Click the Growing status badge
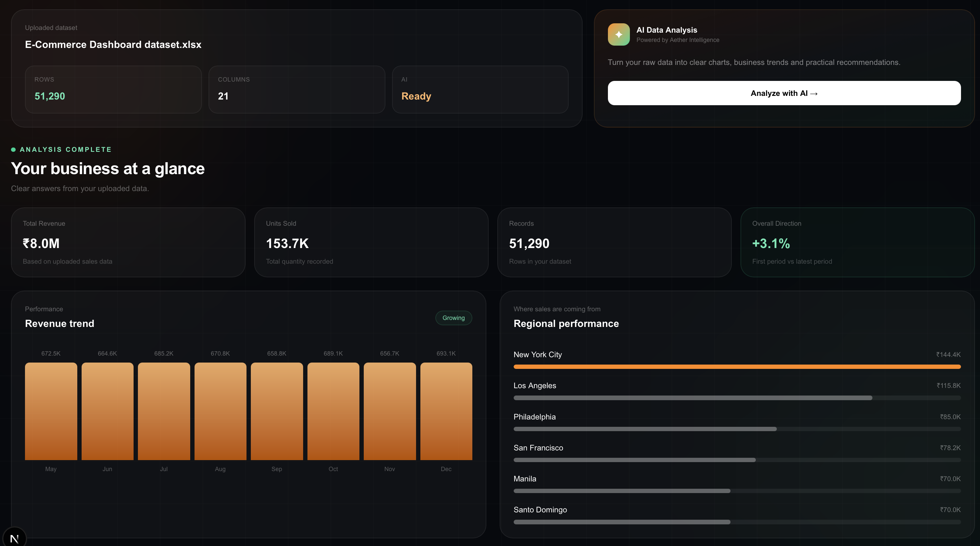The height and width of the screenshot is (546, 980). 453,318
